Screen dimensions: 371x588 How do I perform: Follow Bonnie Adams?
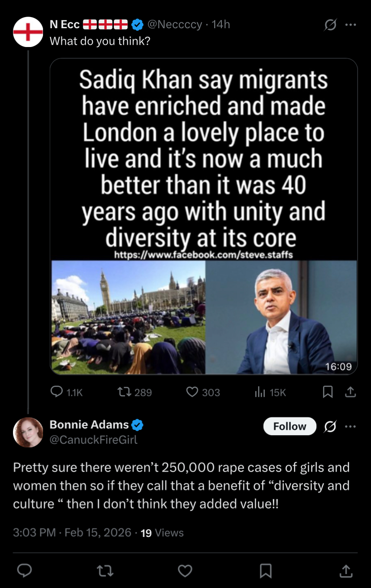point(289,426)
